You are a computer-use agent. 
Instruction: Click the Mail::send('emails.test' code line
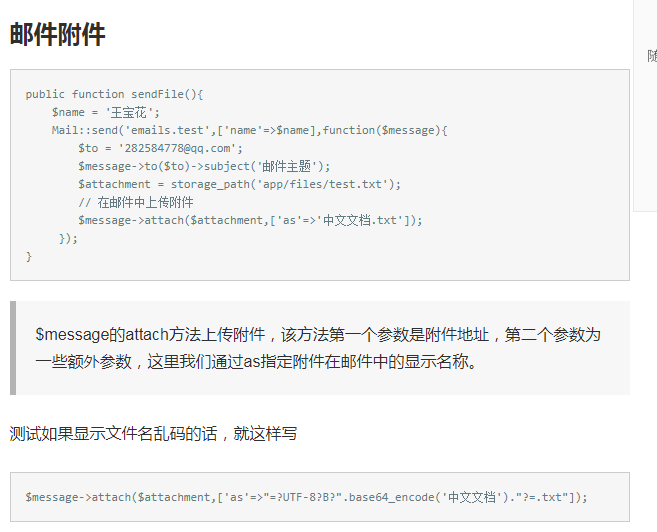point(249,130)
